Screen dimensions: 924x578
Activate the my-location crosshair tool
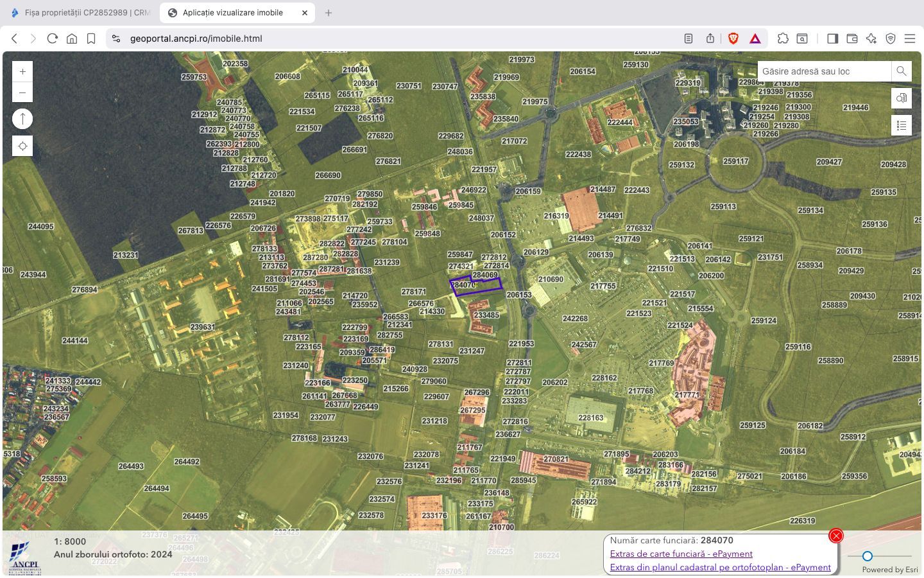22,146
